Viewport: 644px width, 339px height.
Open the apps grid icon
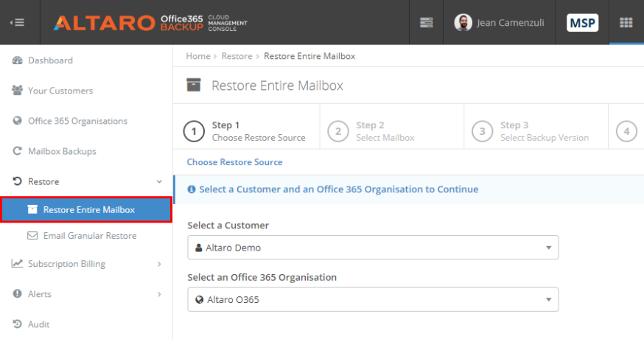pos(626,23)
